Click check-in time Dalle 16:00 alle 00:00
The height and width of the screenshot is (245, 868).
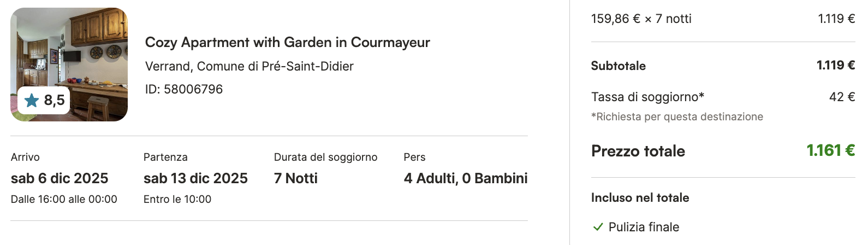click(64, 199)
